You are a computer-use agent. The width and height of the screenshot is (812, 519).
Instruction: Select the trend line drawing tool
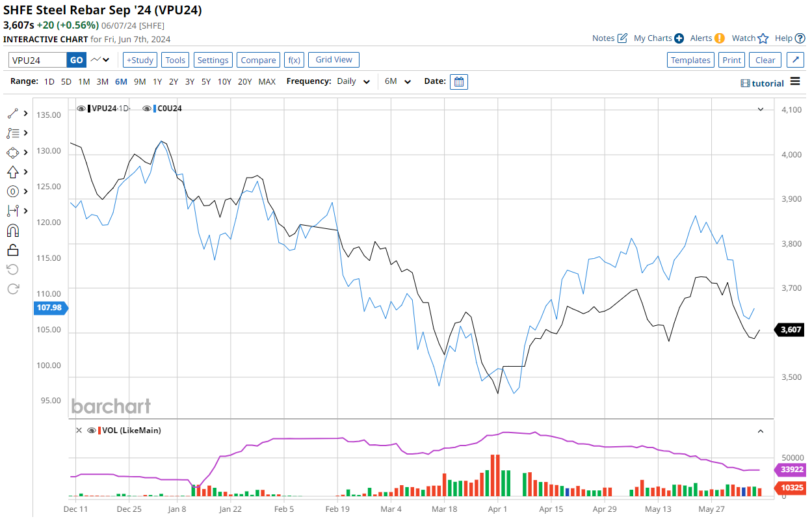click(x=13, y=113)
